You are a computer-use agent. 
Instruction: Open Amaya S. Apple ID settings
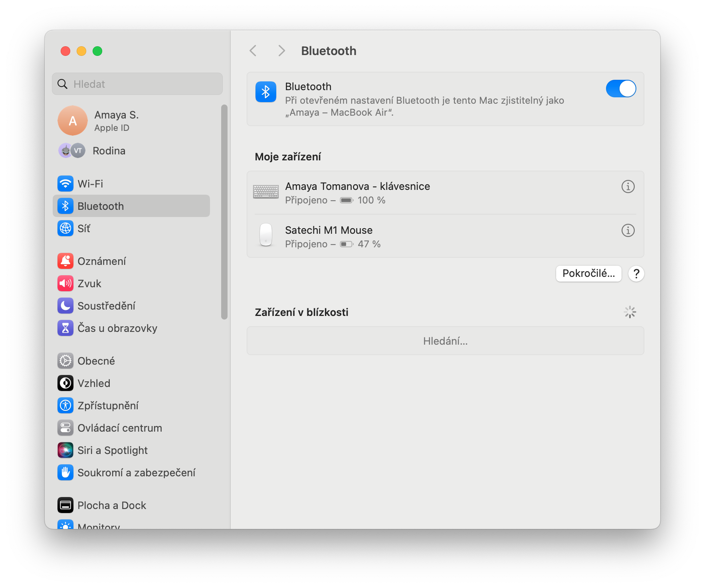coord(131,120)
